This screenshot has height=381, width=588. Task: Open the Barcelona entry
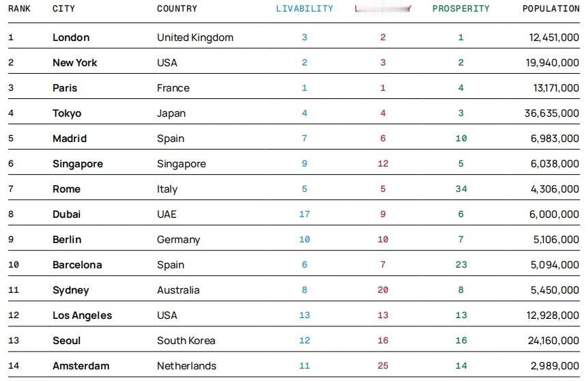click(77, 265)
